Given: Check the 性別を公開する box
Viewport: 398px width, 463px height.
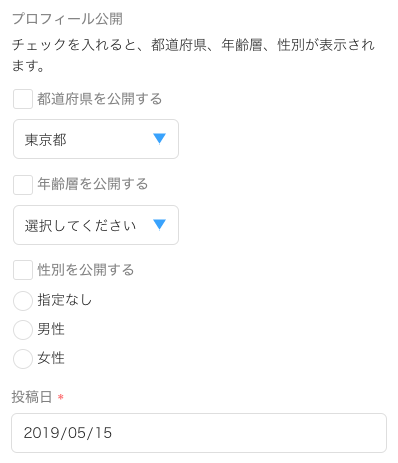Looking at the screenshot, I should click(23, 270).
